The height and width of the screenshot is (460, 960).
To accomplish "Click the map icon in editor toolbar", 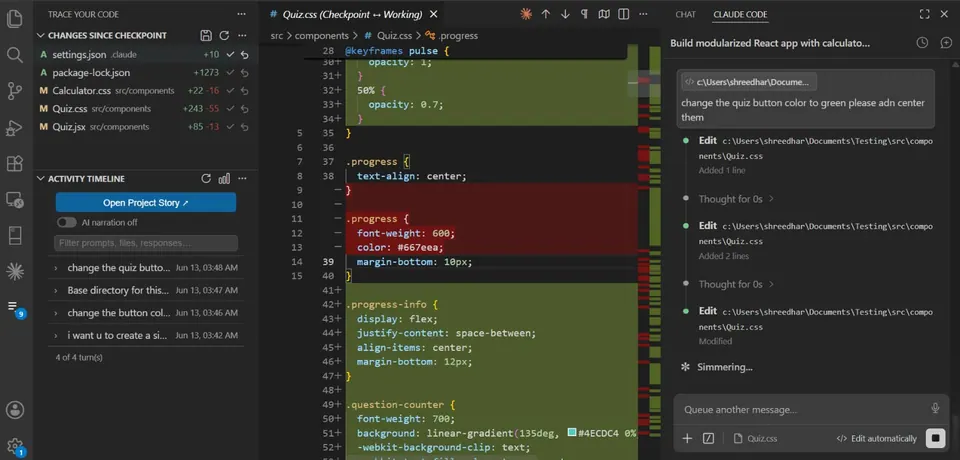I will coord(604,14).
